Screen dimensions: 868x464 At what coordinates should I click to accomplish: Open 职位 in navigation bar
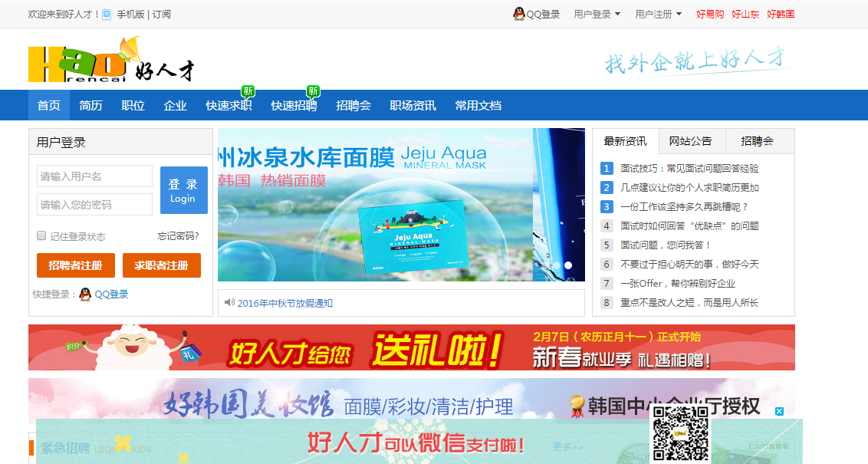[x=133, y=105]
